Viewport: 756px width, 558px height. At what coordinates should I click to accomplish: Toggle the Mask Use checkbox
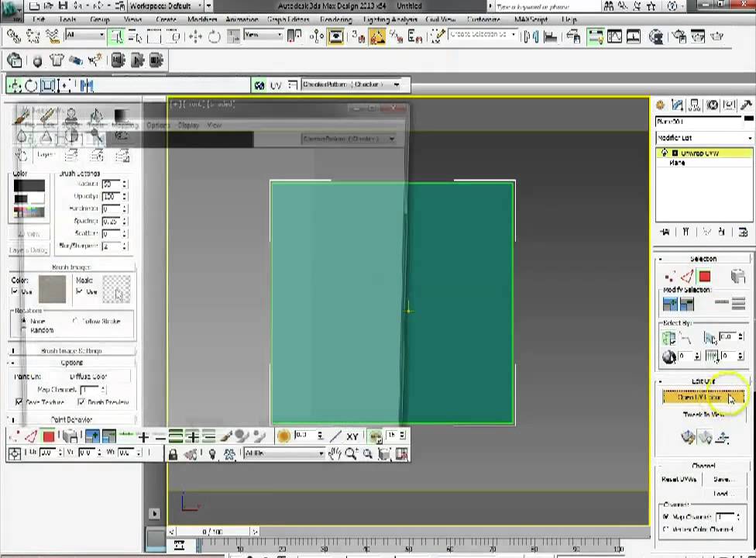80,291
